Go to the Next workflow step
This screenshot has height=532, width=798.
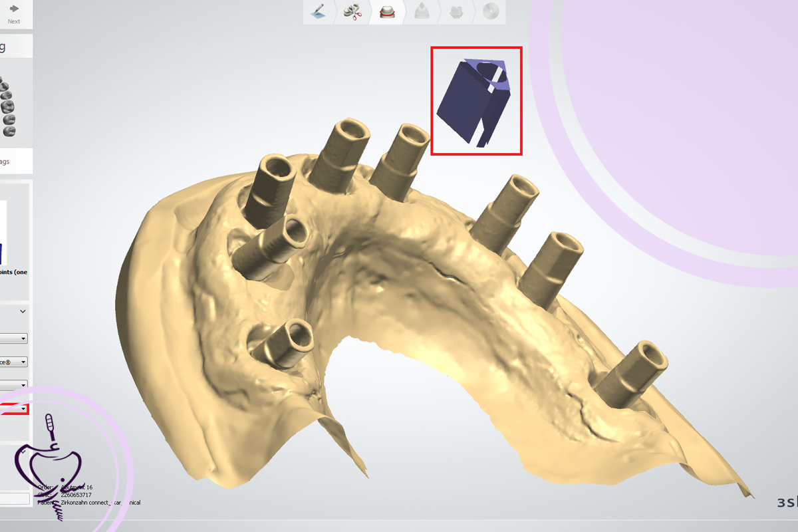[14, 13]
